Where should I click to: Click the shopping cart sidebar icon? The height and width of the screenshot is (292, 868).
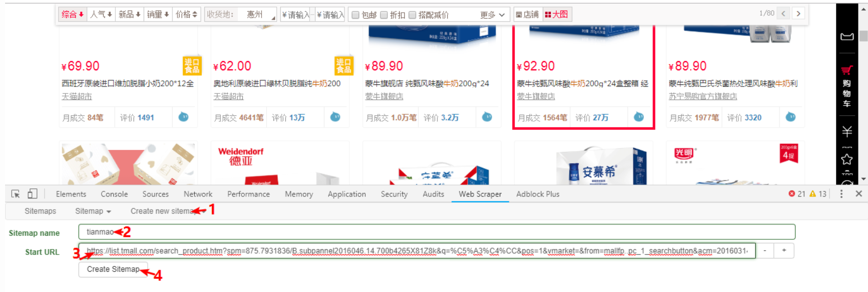(x=847, y=71)
